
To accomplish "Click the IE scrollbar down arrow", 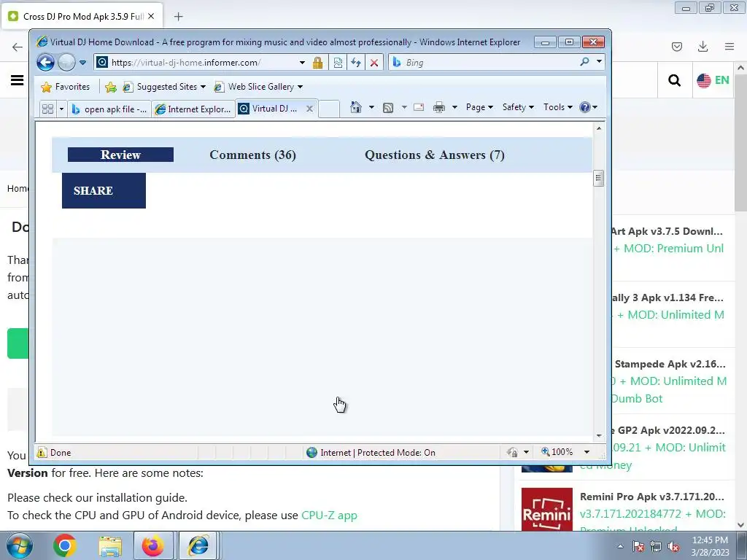I will pos(599,436).
